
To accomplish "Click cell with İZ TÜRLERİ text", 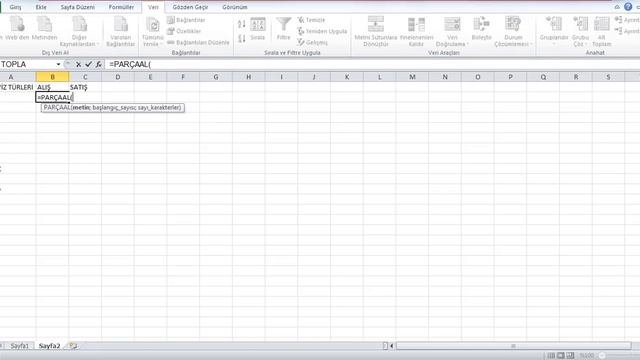I will pyautogui.click(x=18, y=87).
